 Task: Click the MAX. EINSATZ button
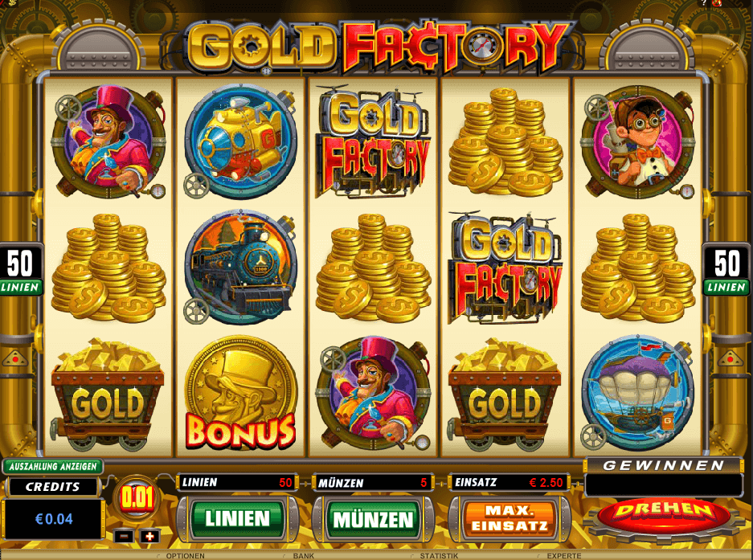510,519
